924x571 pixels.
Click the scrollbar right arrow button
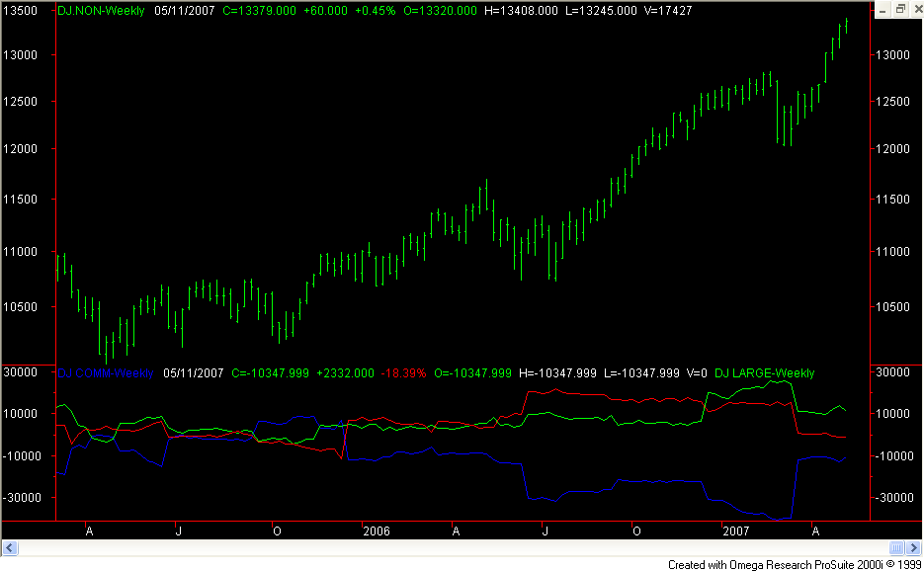tap(913, 548)
